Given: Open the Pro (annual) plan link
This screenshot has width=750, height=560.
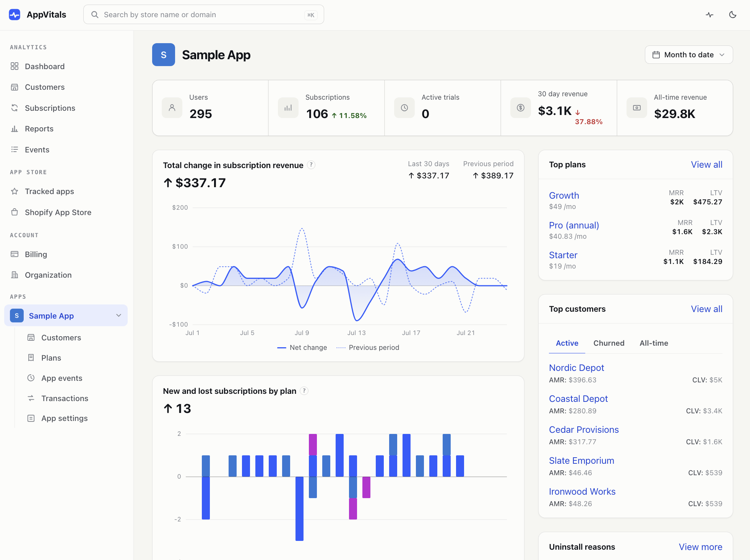Looking at the screenshot, I should [x=574, y=225].
